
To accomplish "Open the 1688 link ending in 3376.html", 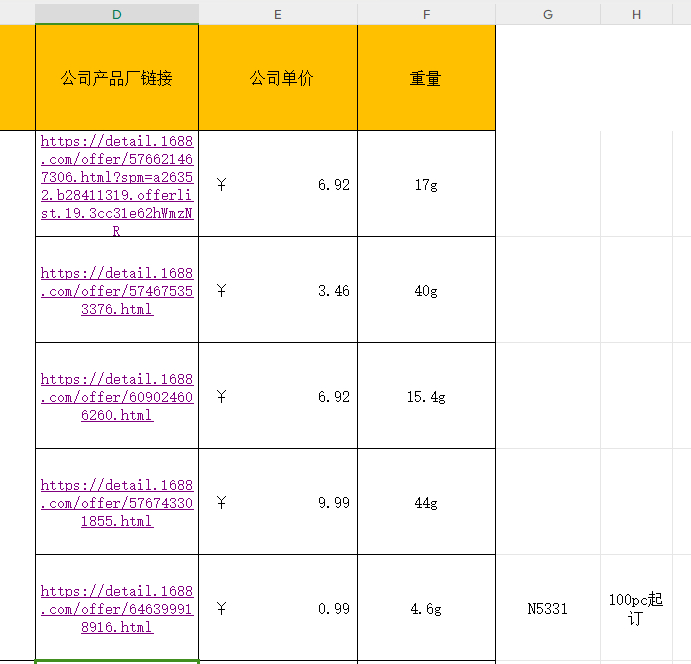I will (x=117, y=291).
